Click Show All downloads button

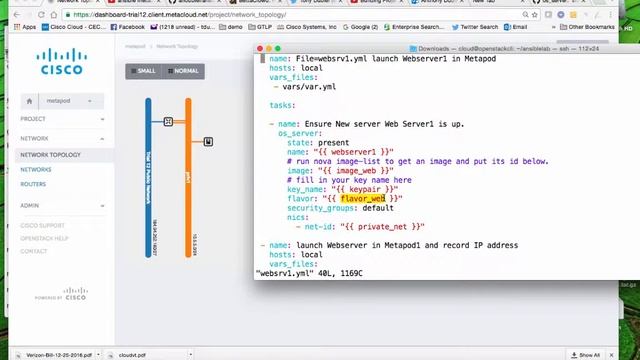pyautogui.click(x=586, y=355)
